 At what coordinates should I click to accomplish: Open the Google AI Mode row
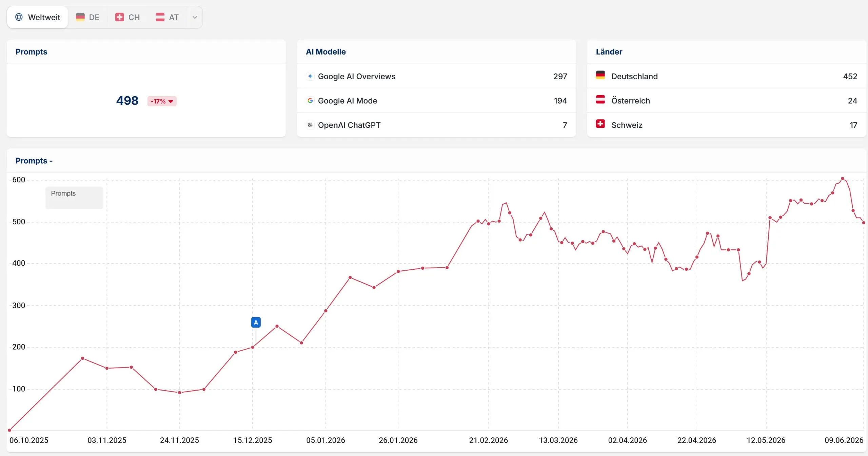[436, 101]
